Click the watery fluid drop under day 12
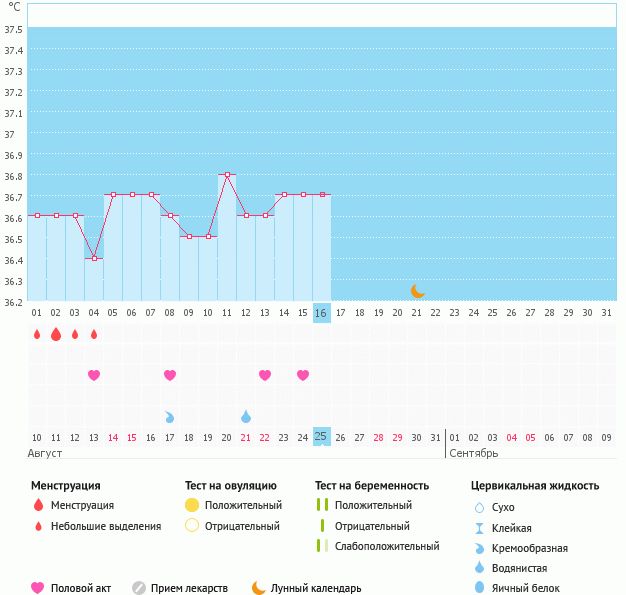This screenshot has height=595, width=626. pyautogui.click(x=246, y=416)
